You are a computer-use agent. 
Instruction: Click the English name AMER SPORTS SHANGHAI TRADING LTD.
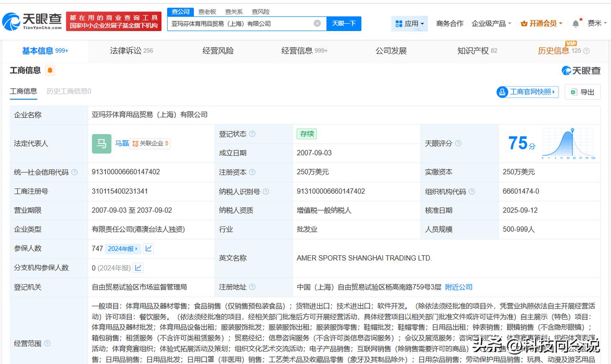(364, 258)
